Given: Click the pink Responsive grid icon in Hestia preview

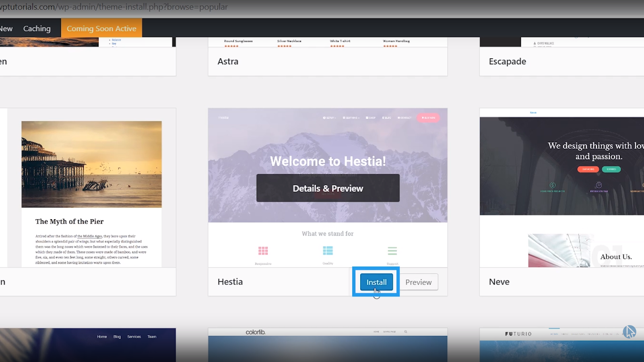Looking at the screenshot, I should tap(263, 251).
